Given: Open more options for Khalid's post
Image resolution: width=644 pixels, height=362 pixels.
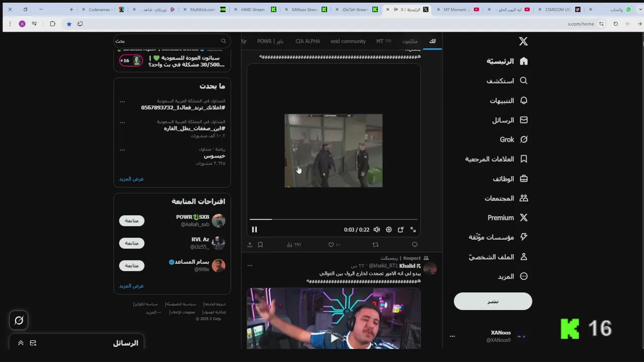Looking at the screenshot, I should [x=250, y=265].
